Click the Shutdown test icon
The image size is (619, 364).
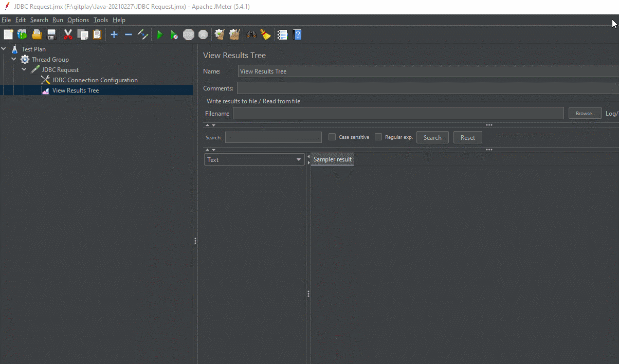click(203, 34)
